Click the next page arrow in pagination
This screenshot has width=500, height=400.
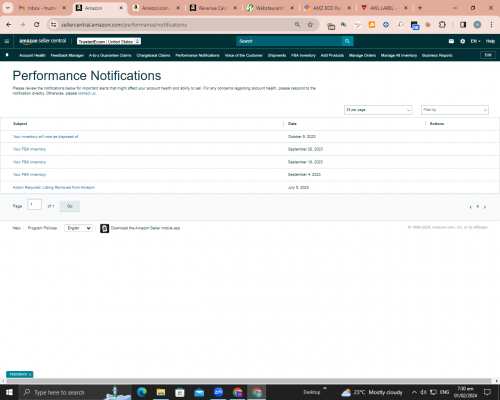tap(485, 207)
